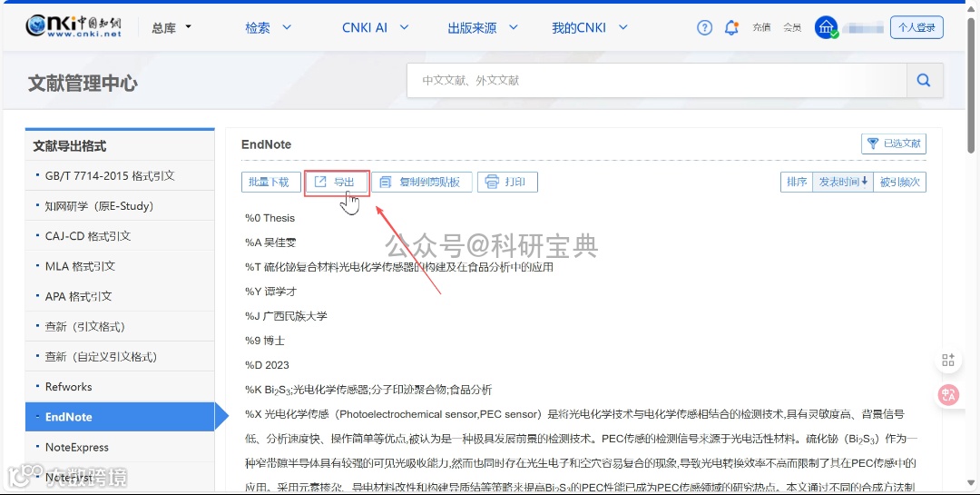The height and width of the screenshot is (495, 980).
Task: Expand the 我的CNKI menu
Action: (590, 27)
